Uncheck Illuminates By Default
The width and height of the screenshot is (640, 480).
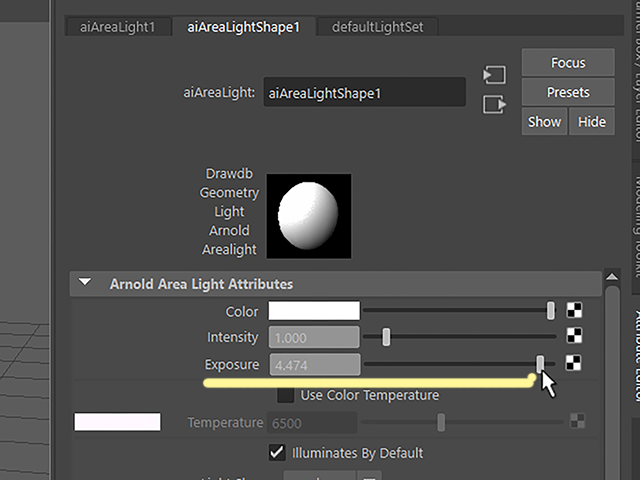pyautogui.click(x=277, y=453)
